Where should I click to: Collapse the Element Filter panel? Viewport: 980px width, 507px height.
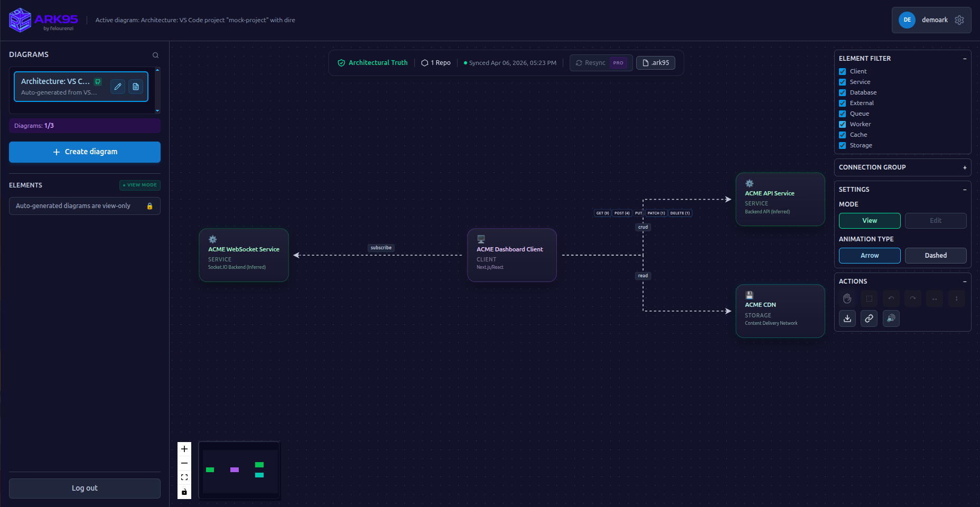pyautogui.click(x=965, y=58)
